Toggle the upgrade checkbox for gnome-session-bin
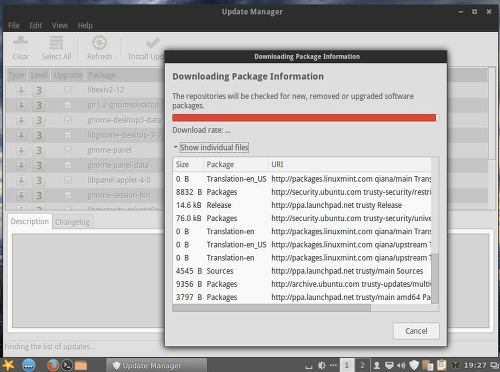 [68, 195]
